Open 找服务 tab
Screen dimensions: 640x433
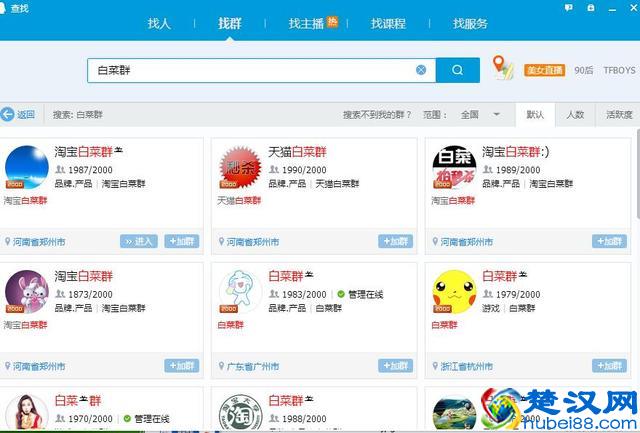point(470,24)
